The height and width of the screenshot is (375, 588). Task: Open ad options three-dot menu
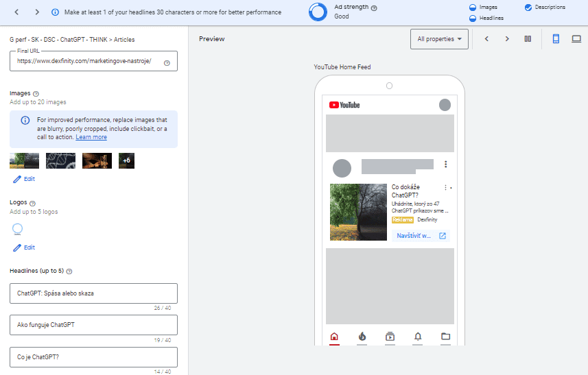click(x=445, y=187)
